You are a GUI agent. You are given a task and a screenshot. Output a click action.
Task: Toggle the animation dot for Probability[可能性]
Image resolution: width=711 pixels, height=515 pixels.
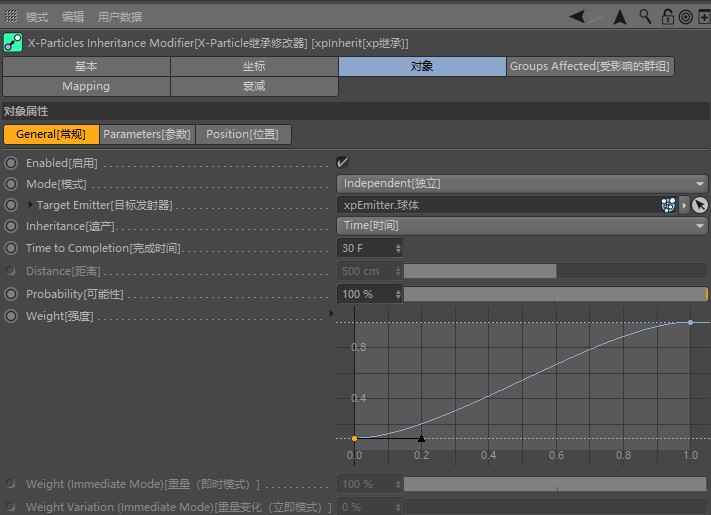point(11,294)
